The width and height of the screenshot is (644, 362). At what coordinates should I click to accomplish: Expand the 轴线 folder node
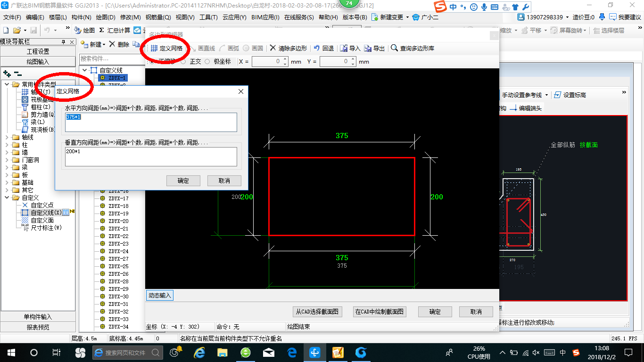point(7,137)
